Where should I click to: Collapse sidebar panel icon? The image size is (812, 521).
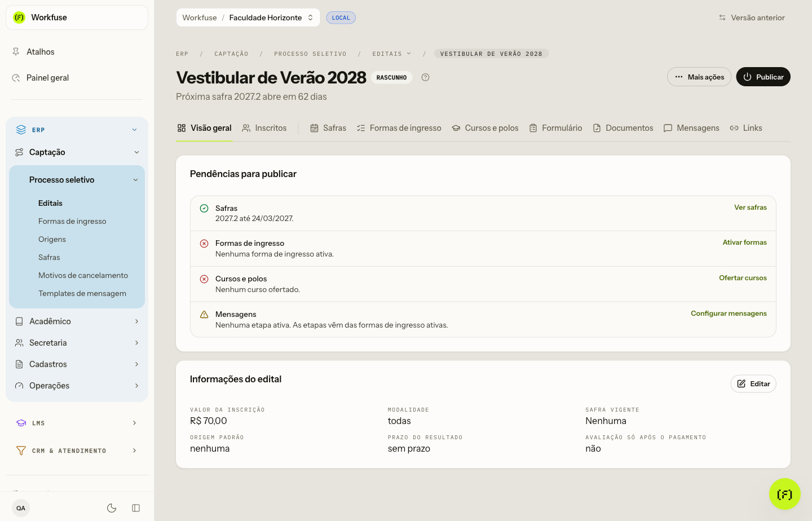coord(136,508)
